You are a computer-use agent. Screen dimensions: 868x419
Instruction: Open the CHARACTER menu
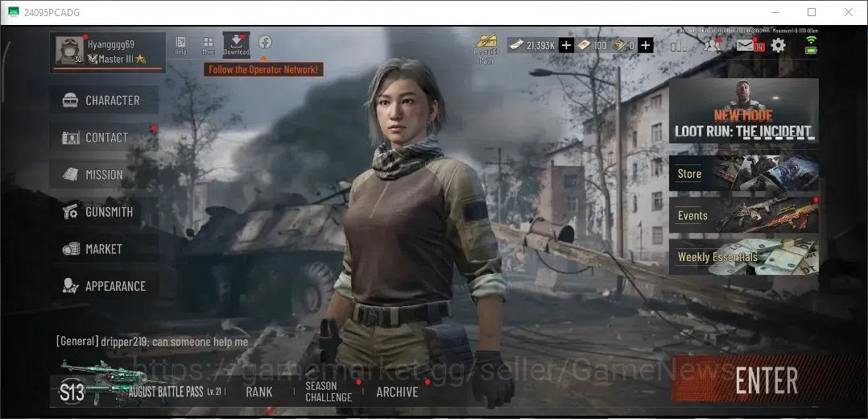pos(104,100)
